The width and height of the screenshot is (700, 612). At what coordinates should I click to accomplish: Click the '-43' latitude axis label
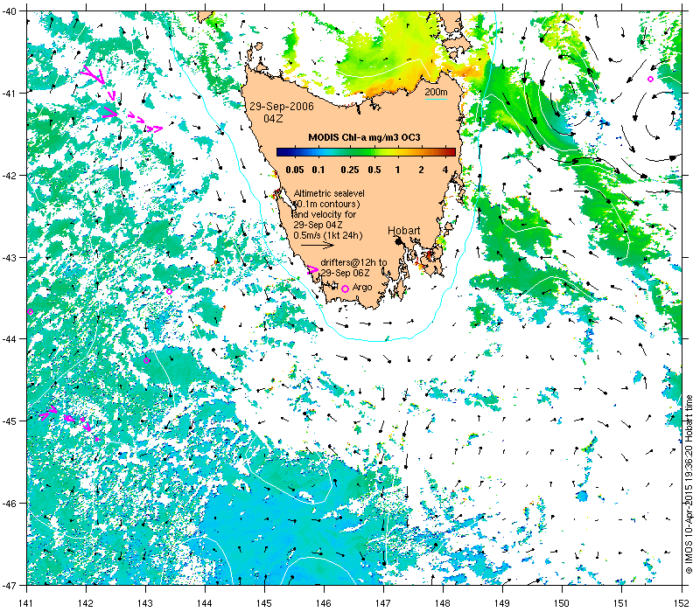tap(10, 257)
